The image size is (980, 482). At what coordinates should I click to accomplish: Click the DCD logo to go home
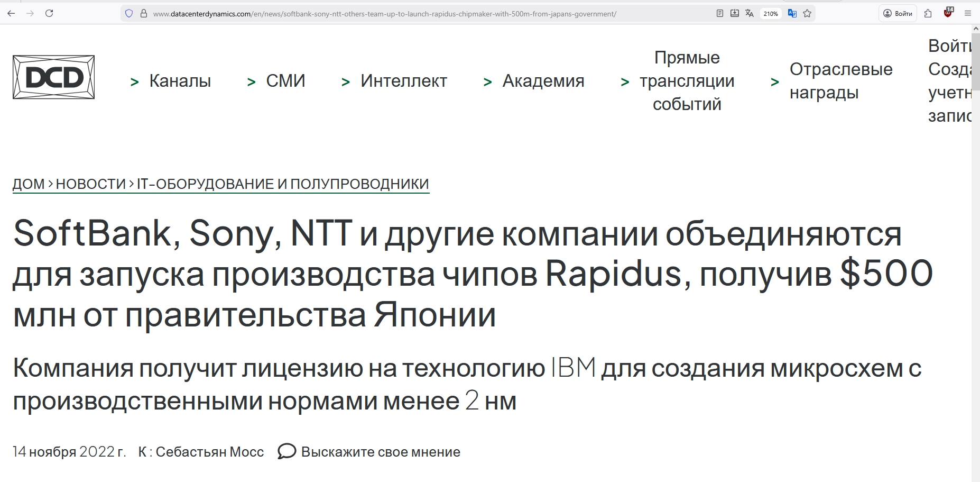click(53, 77)
